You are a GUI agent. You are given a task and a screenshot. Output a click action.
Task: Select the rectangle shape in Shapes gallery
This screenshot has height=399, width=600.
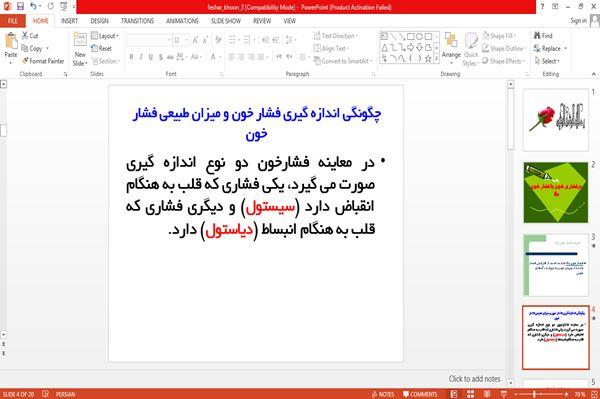(411, 37)
